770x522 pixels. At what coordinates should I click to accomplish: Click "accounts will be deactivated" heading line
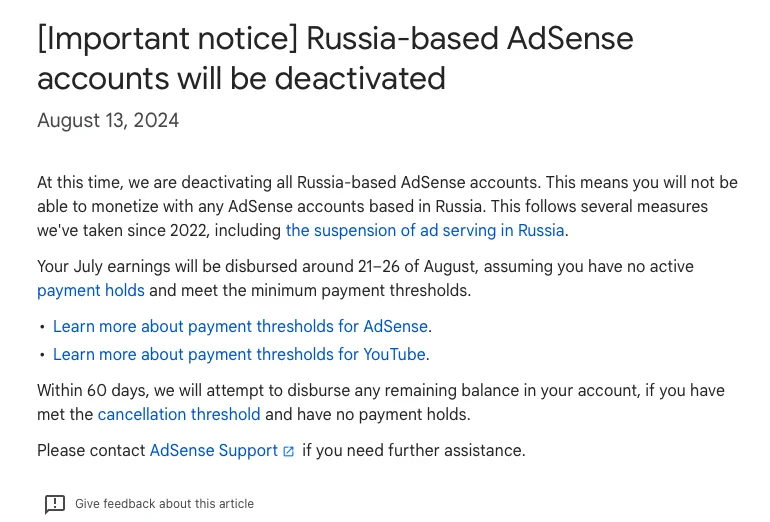pyautogui.click(x=241, y=77)
